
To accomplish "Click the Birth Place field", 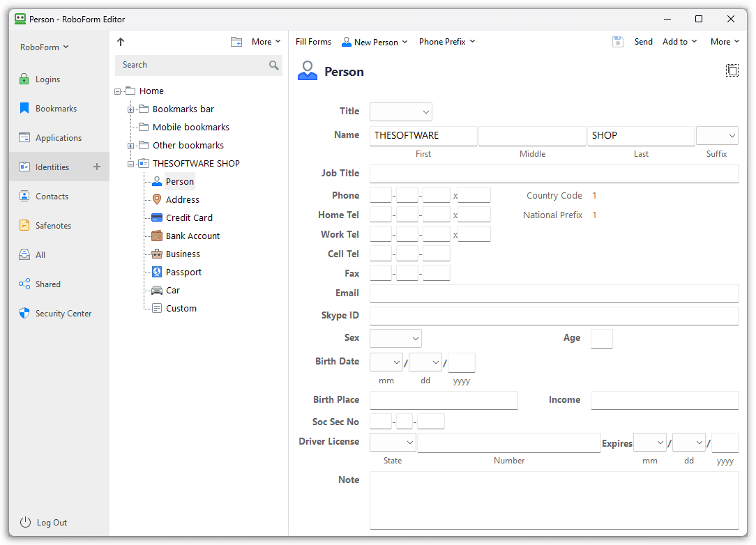I will pyautogui.click(x=444, y=400).
